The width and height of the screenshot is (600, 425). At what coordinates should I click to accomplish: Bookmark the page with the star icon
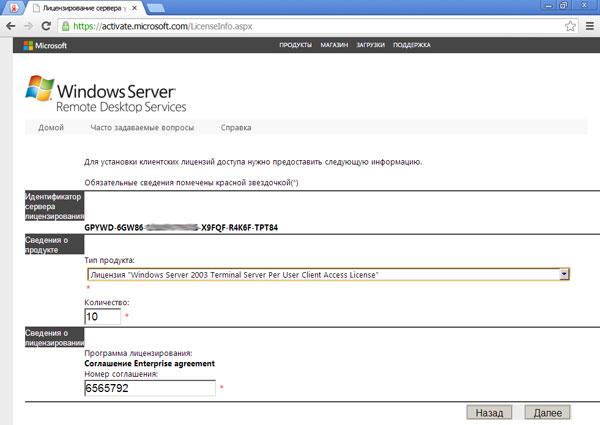[x=570, y=26]
